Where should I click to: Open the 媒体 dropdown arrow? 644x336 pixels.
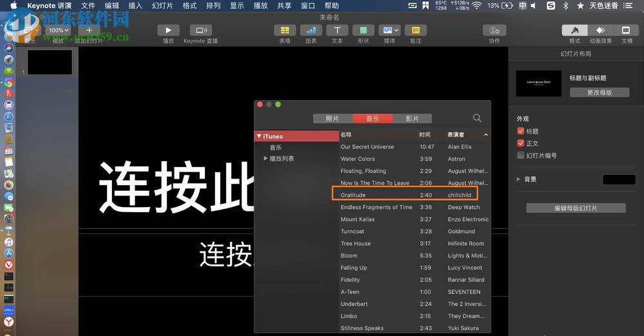tap(396, 30)
